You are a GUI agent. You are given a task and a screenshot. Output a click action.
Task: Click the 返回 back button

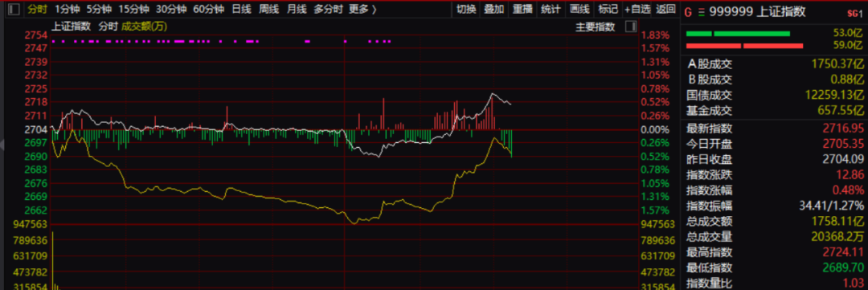pyautogui.click(x=665, y=9)
